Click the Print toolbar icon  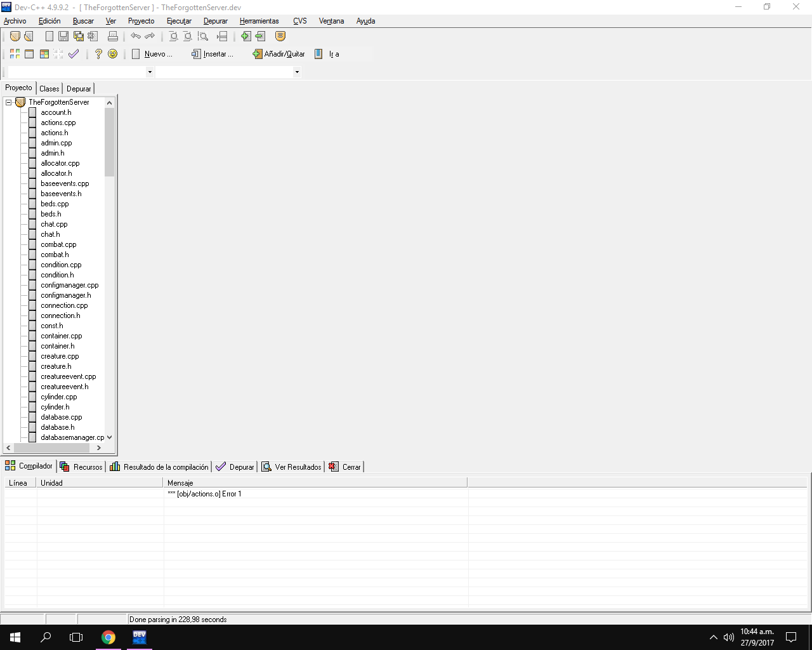[113, 36]
